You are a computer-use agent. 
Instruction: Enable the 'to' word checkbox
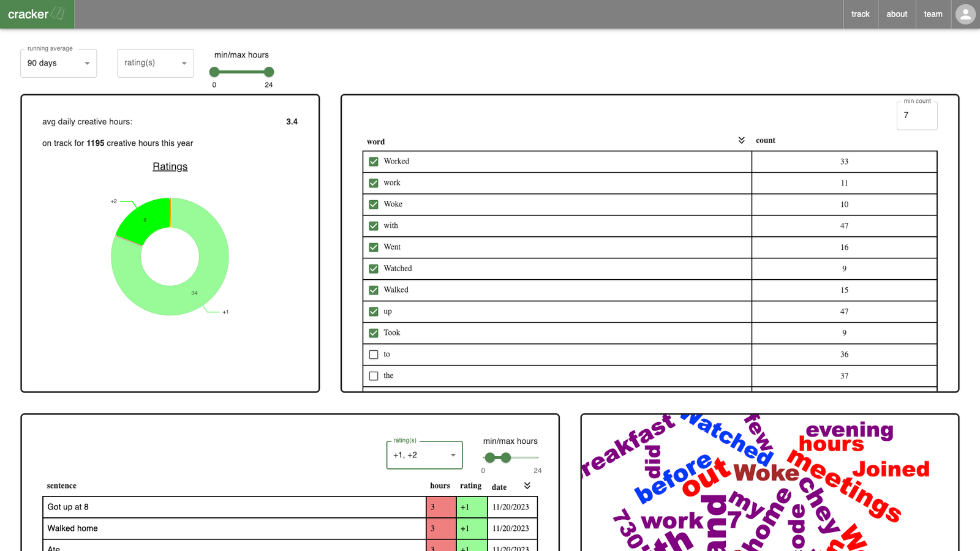[374, 354]
